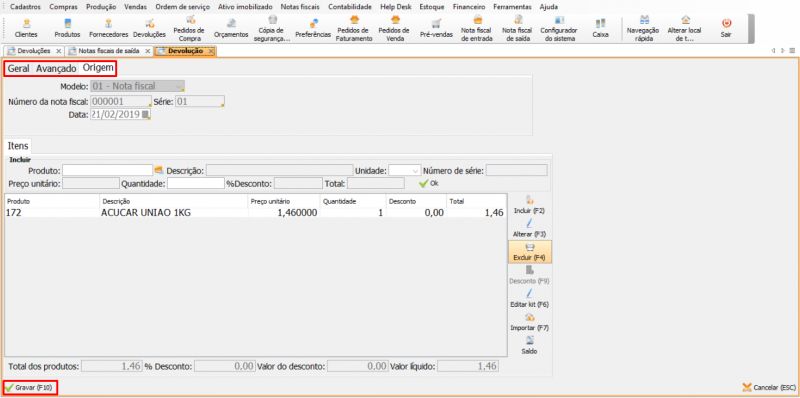Select the Origem tab
This screenshot has height=398, width=800.
pyautogui.click(x=98, y=68)
